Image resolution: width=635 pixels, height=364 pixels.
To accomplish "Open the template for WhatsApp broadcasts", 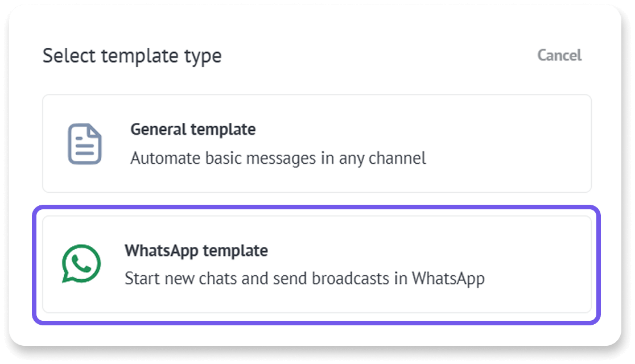I will click(317, 264).
